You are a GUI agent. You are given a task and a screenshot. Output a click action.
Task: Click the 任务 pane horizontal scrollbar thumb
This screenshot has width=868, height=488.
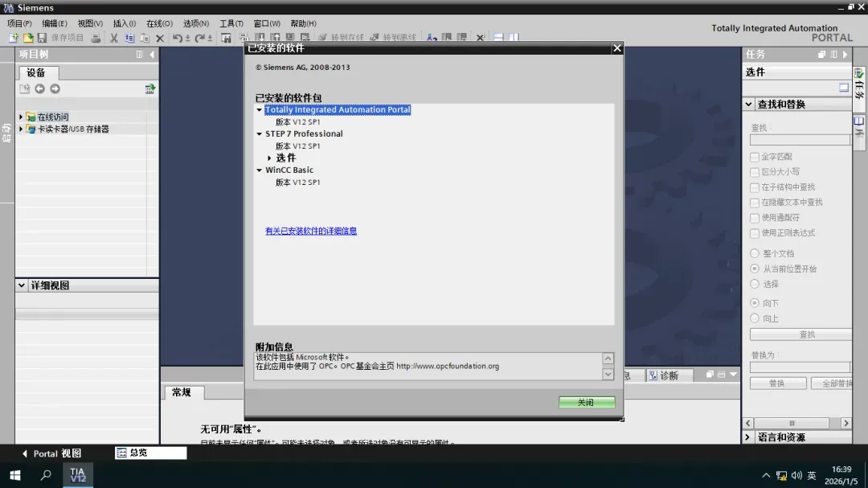pos(791,423)
